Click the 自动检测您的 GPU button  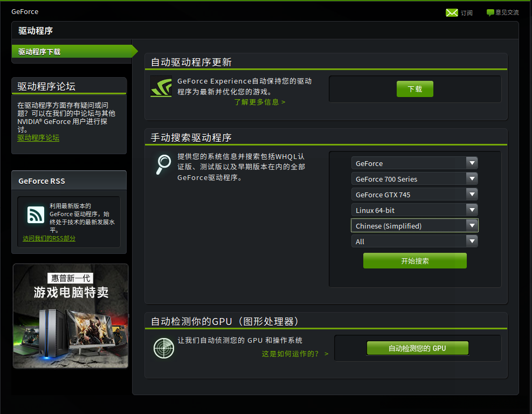click(417, 348)
